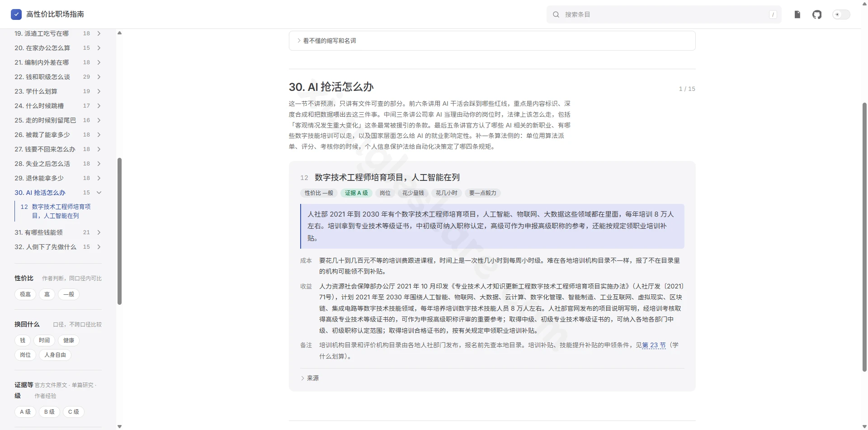This screenshot has height=430, width=868.
Task: Click the sidebar scroll-down arrow
Action: point(119,426)
